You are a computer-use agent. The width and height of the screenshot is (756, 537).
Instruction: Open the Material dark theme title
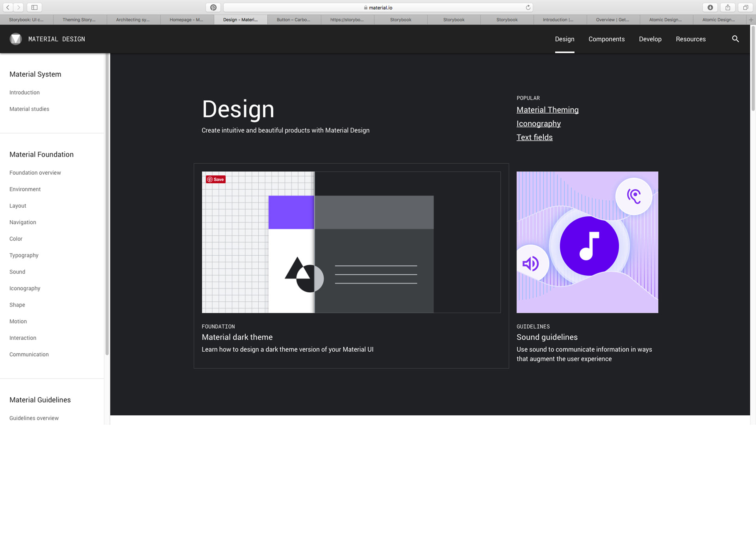pos(237,337)
